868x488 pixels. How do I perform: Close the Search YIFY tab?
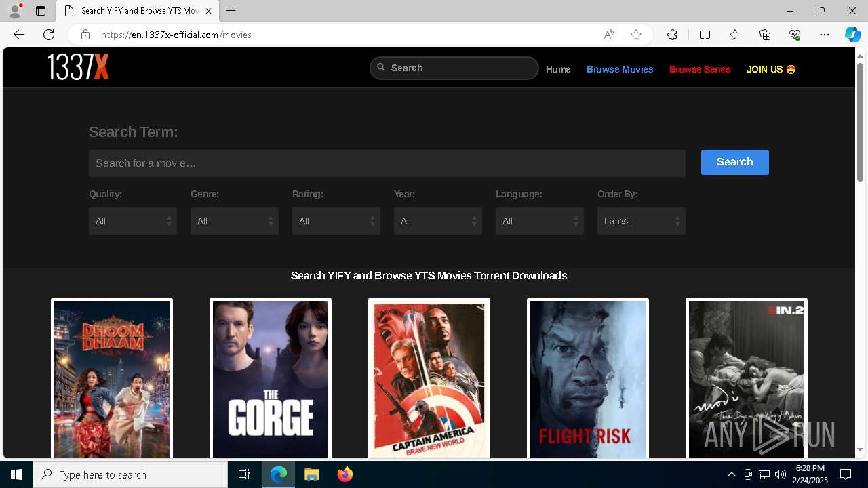pos(208,11)
